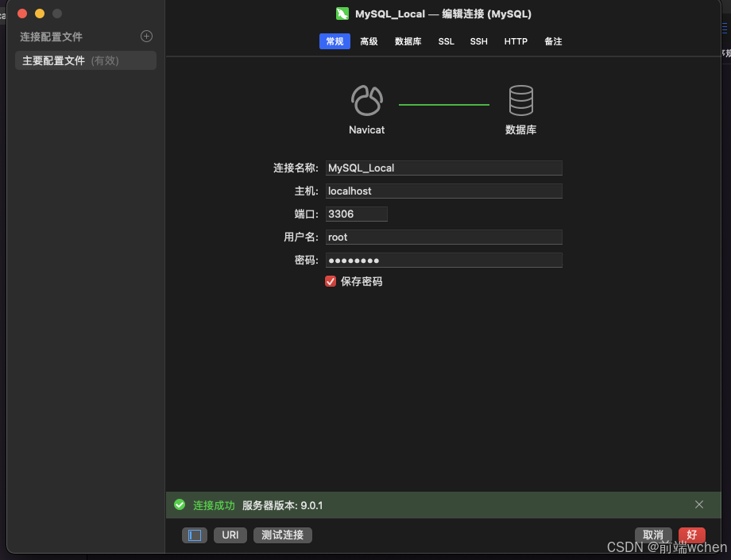
Task: Minimize the window with yellow button
Action: (x=40, y=14)
